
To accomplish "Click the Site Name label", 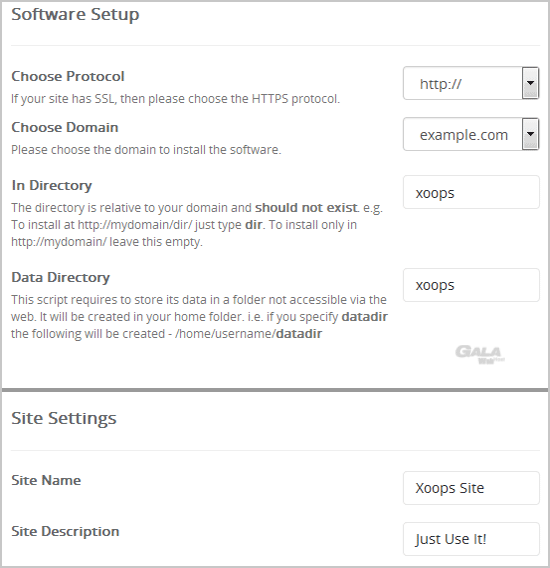I will 46,480.
